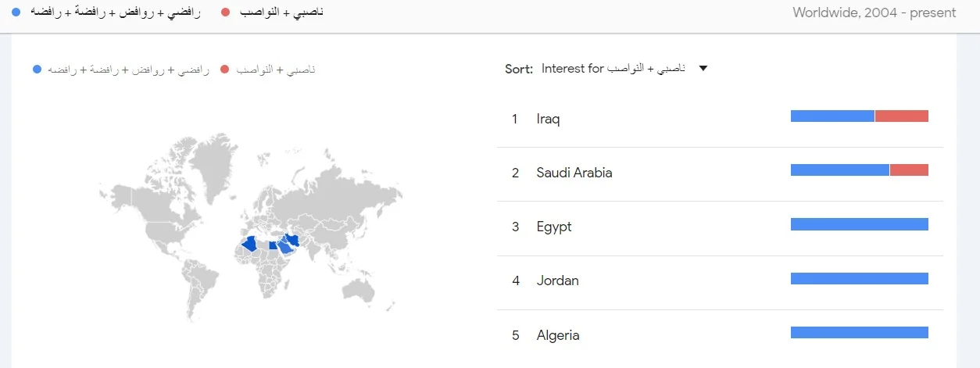Click the red legend dot above the map
The width and height of the screenshot is (980, 368).
[x=225, y=70]
